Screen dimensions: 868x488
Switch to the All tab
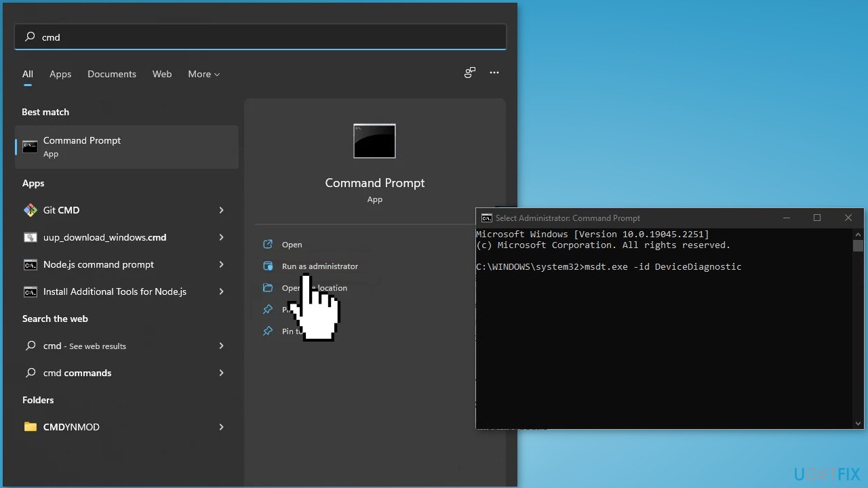click(x=28, y=74)
